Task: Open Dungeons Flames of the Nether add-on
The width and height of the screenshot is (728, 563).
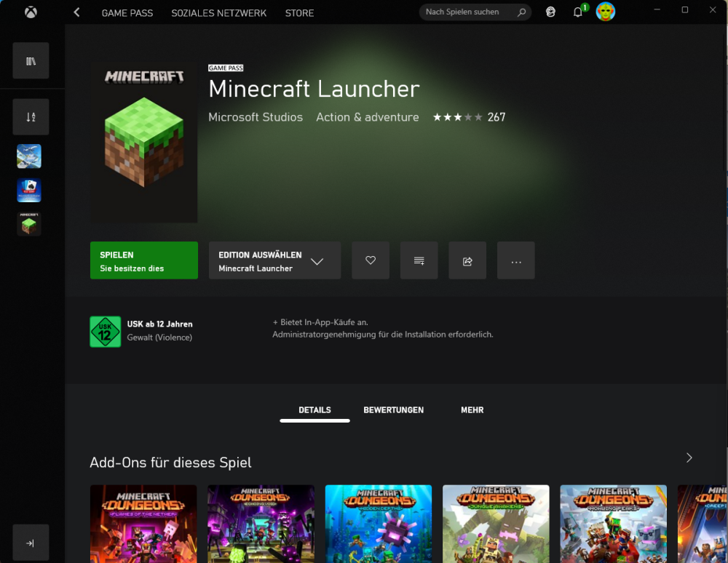Action: pyautogui.click(x=143, y=524)
